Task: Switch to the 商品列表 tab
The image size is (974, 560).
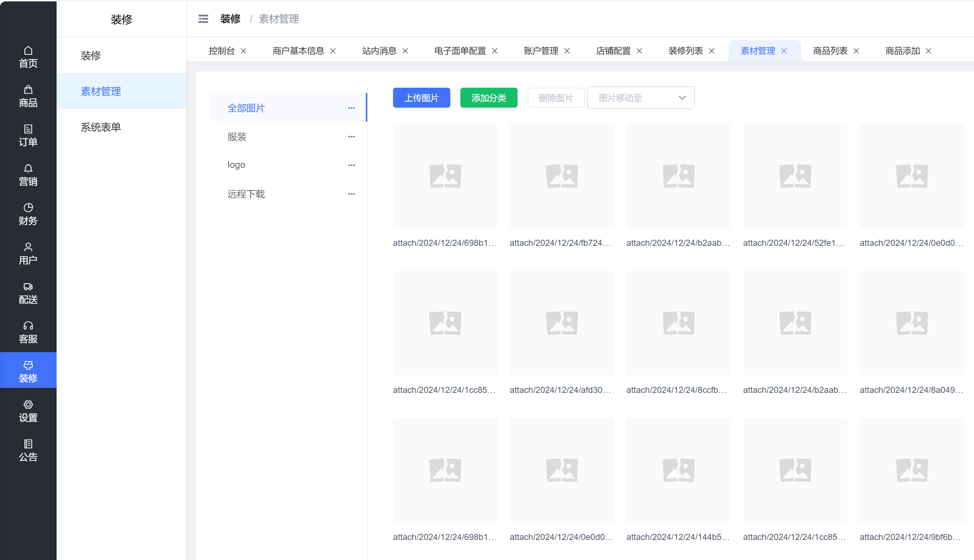Action: 830,51
